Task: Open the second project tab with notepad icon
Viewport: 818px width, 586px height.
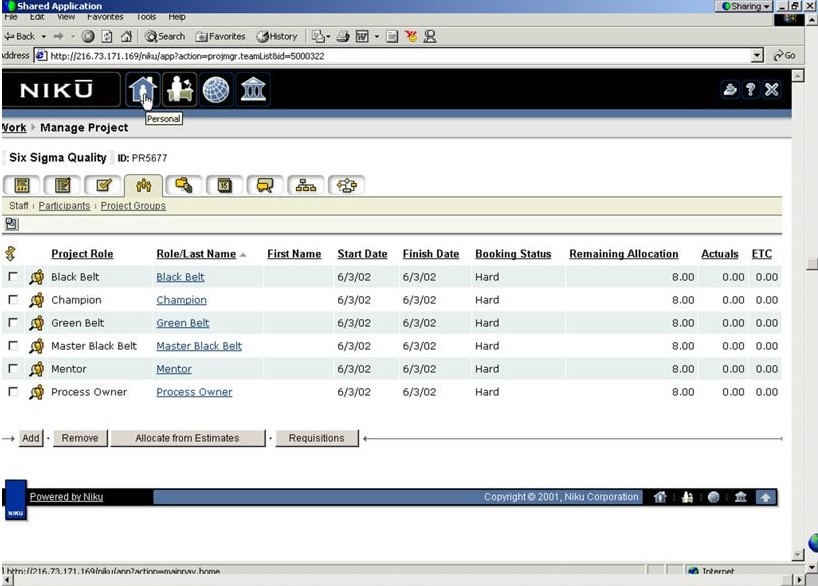Action: 63,185
